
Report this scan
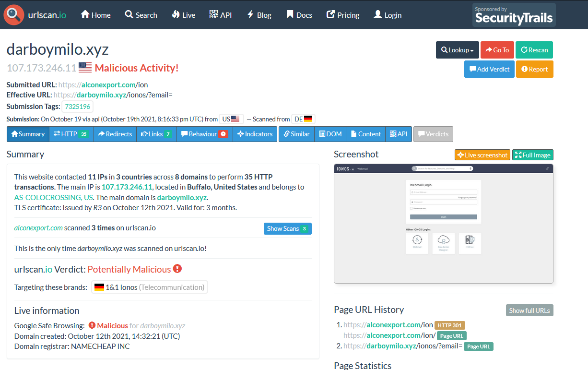(x=535, y=69)
